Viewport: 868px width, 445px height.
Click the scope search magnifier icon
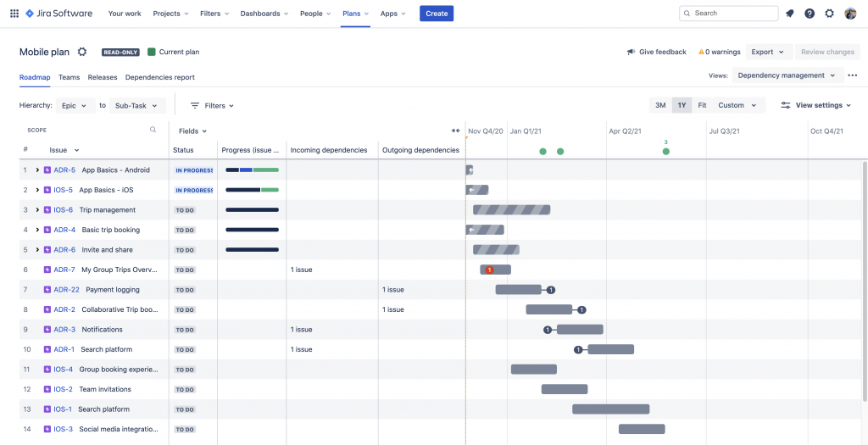(153, 130)
